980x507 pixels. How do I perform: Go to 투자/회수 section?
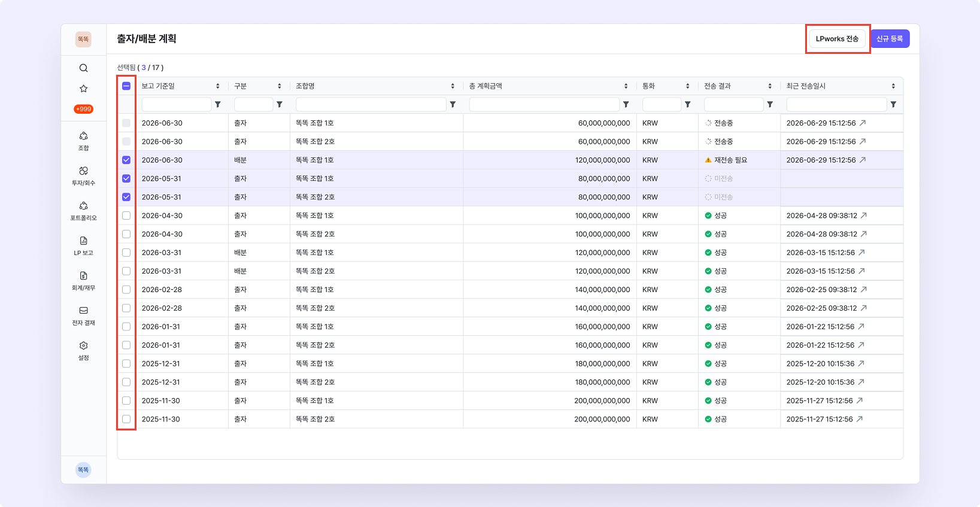pos(83,176)
